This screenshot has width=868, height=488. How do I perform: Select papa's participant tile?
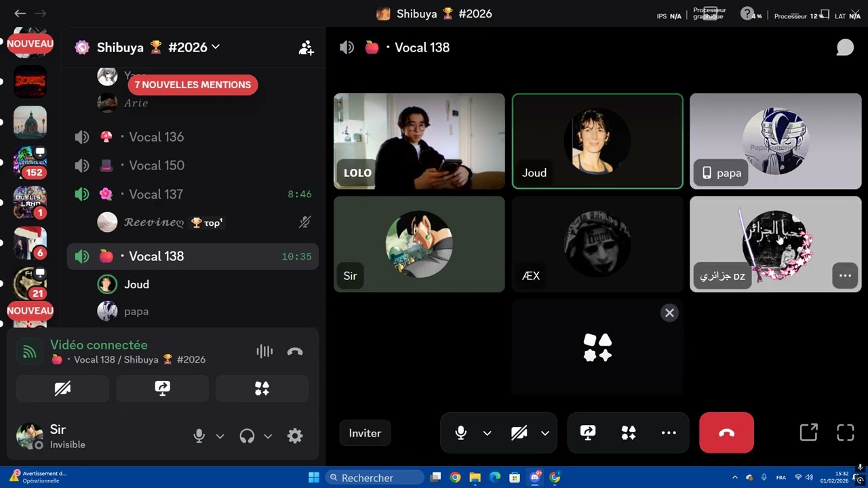coord(776,141)
